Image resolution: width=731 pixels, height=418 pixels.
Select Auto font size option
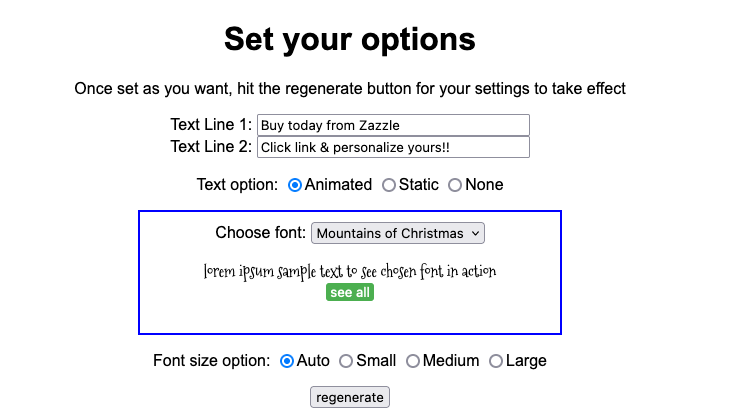[287, 361]
